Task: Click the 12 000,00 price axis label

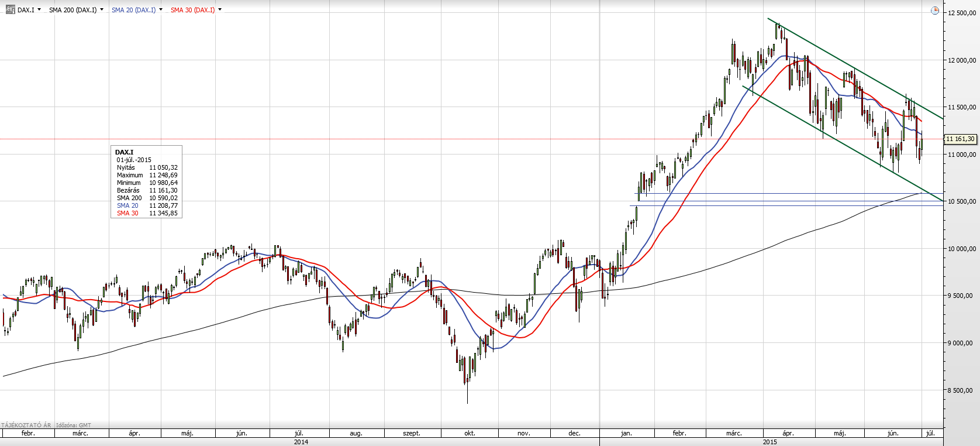Action: coord(962,60)
